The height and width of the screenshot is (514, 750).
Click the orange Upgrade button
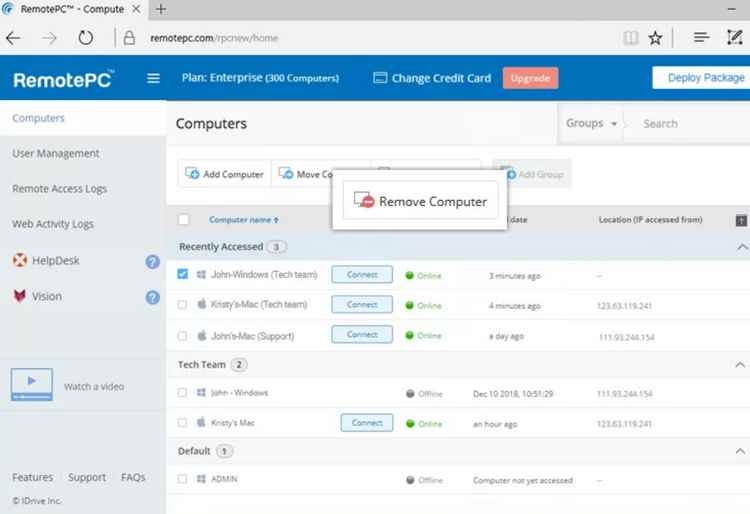tap(530, 78)
